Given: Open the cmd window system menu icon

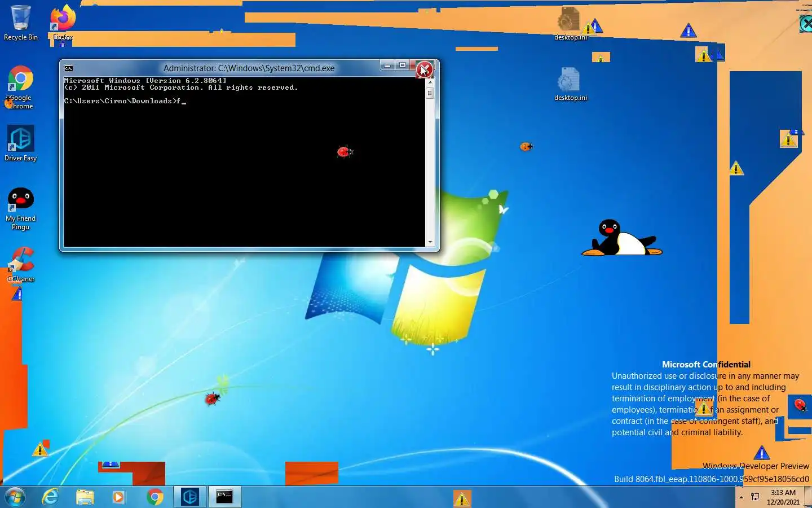Looking at the screenshot, I should pyautogui.click(x=69, y=68).
